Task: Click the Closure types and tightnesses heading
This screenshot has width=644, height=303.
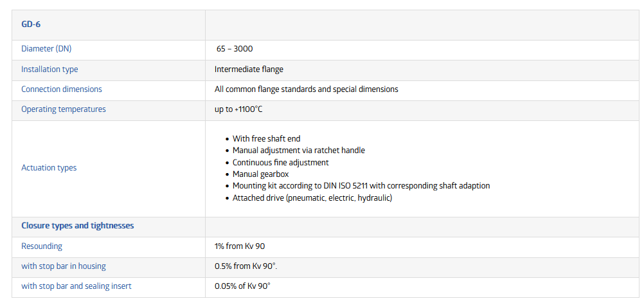Action: pos(78,226)
